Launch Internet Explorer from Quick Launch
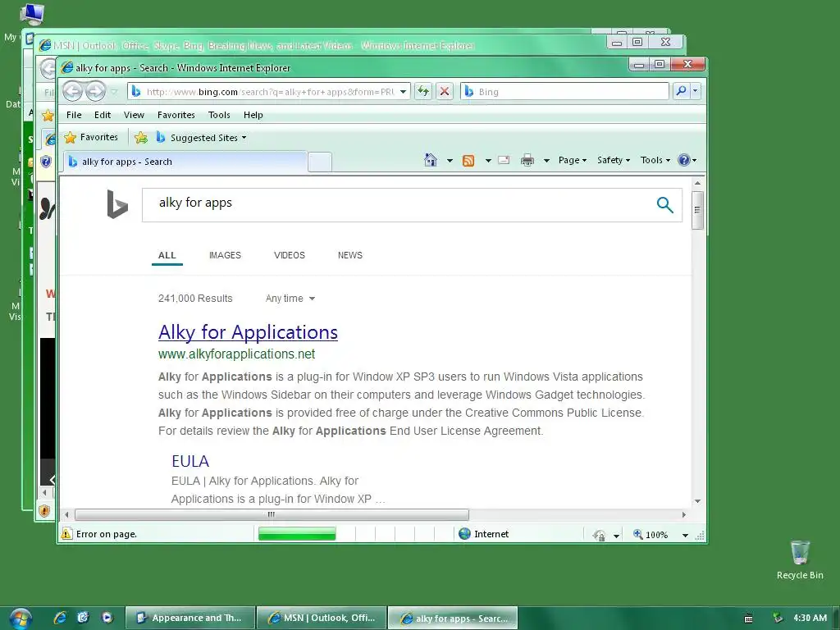This screenshot has height=630, width=840. (60, 618)
